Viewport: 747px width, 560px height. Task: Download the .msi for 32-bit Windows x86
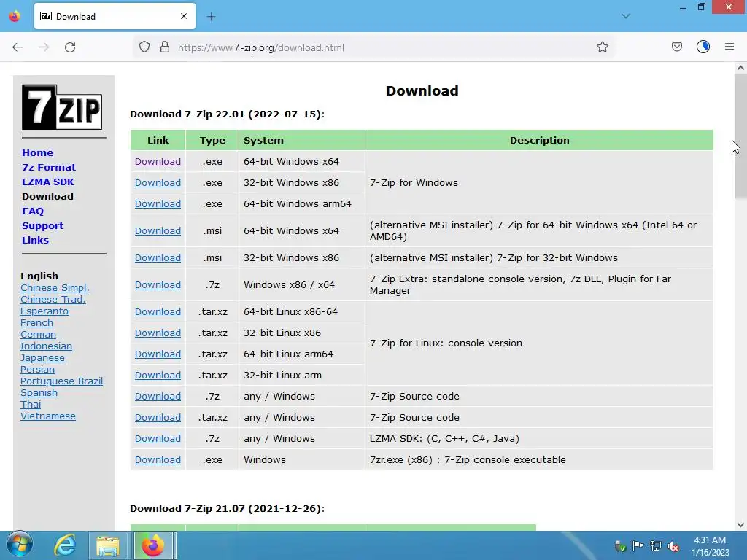coord(158,257)
